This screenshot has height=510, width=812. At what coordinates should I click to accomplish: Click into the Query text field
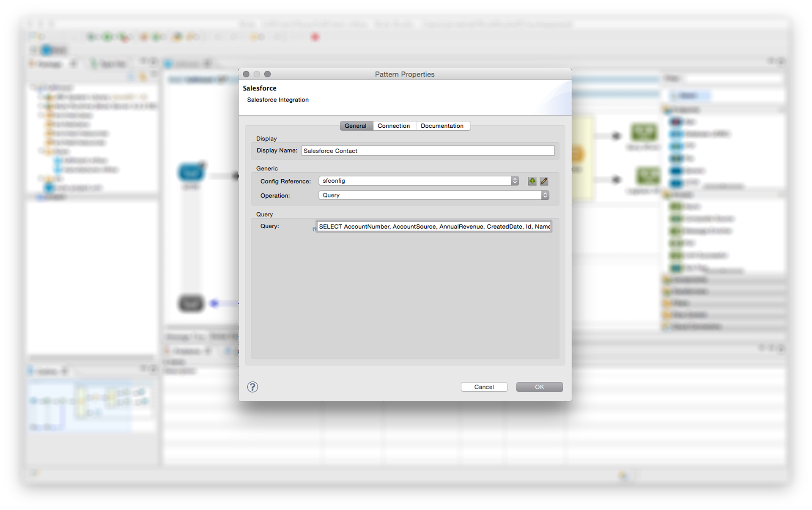[434, 226]
